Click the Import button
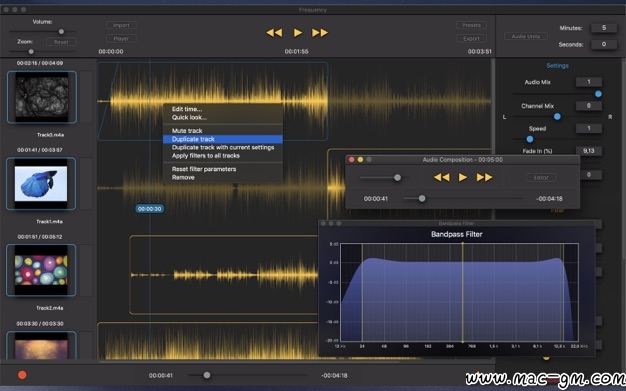 [121, 25]
